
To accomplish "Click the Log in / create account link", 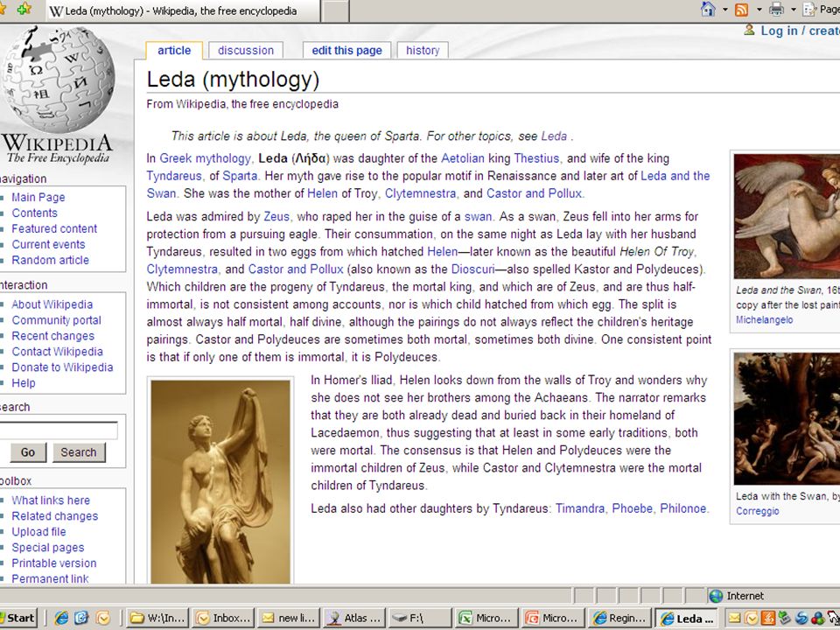I will 801,31.
